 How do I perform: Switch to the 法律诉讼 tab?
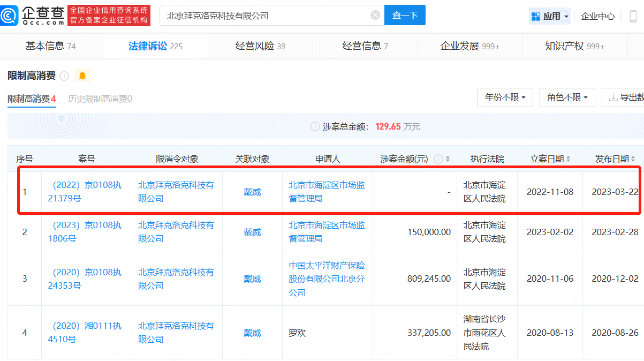click(x=155, y=46)
